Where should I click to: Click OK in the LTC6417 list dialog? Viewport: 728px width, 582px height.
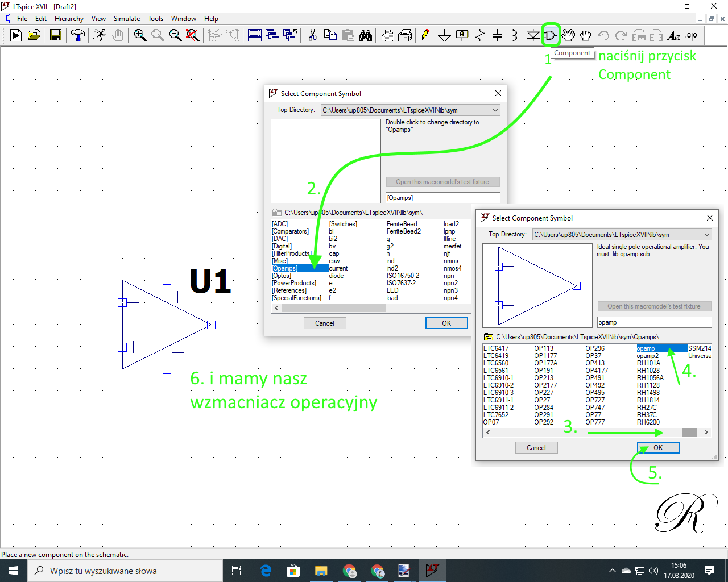coord(658,447)
